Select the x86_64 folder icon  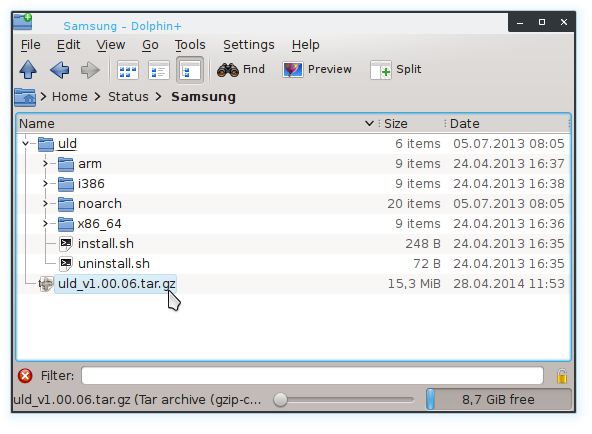click(x=66, y=224)
